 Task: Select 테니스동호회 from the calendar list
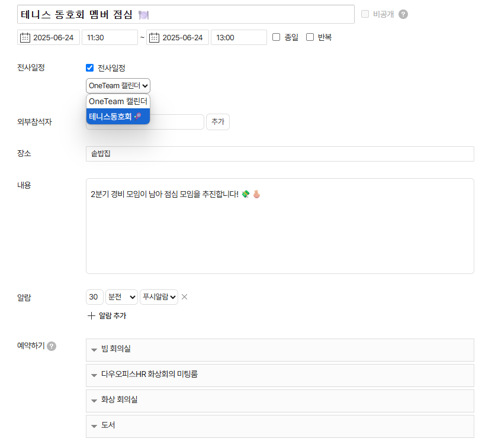tap(118, 117)
